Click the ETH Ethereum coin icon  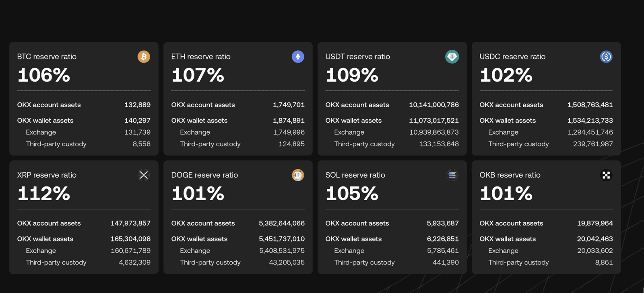[298, 57]
